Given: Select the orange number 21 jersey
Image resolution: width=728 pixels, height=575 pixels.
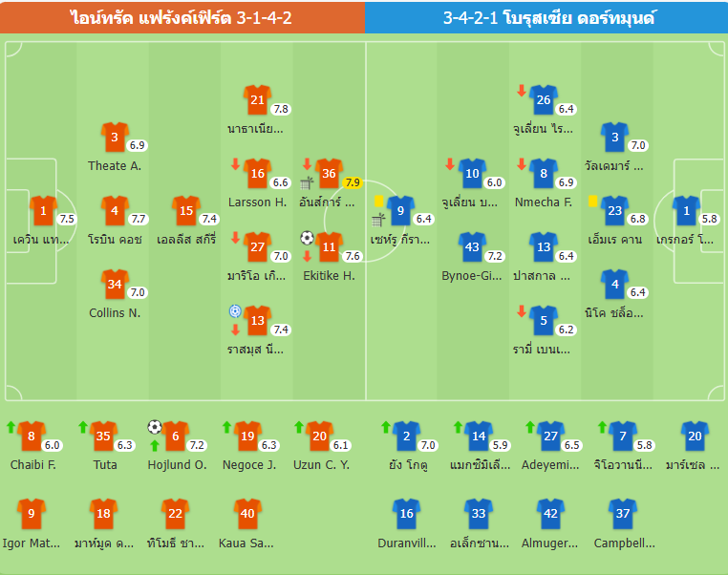Looking at the screenshot, I should 257,99.
